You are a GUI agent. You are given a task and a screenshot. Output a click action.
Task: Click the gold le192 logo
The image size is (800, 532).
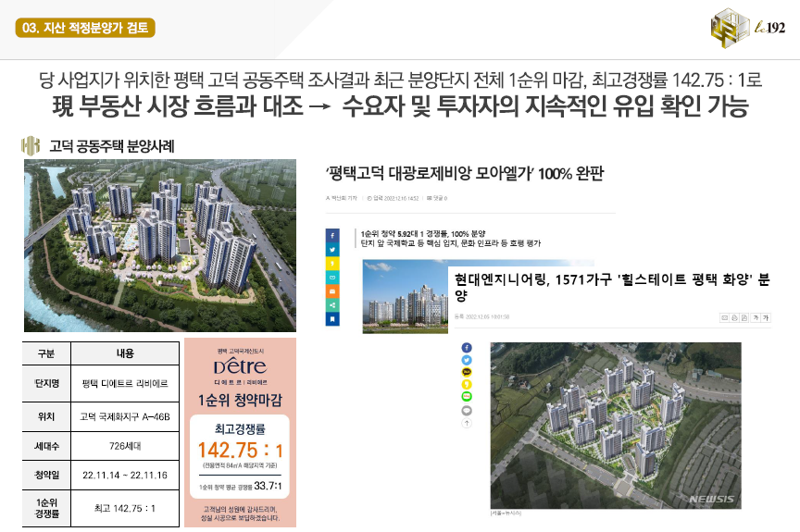pyautogui.click(x=748, y=28)
